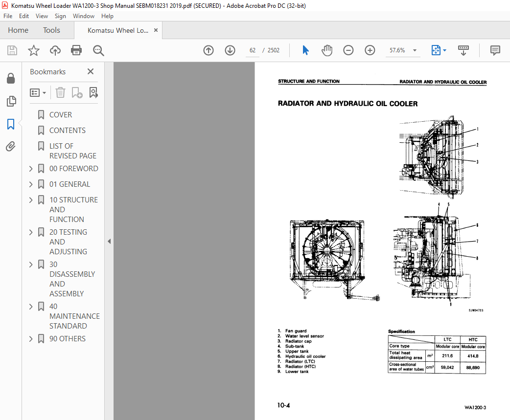Expand the 01 GENERAL bookmark

pyautogui.click(x=31, y=184)
